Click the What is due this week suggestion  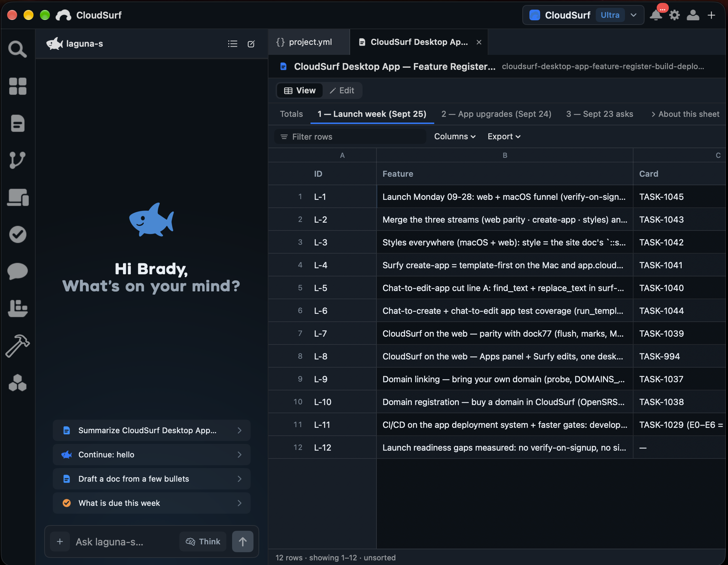[152, 503]
